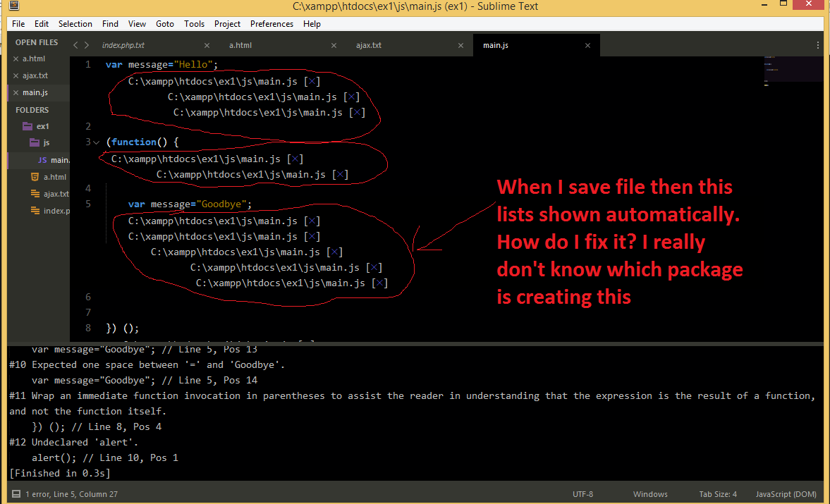The width and height of the screenshot is (830, 504).
Task: Collapse the js folder in sidebar
Action: coord(36,143)
